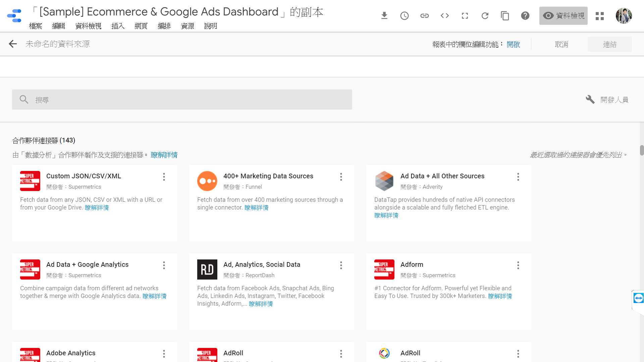Click the copy link icon

click(x=425, y=16)
